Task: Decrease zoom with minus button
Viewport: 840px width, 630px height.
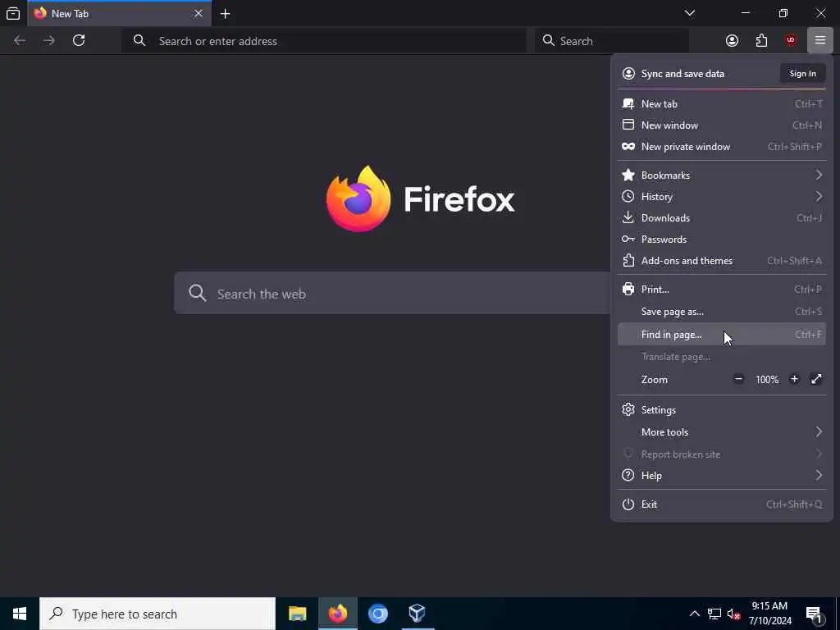Action: click(739, 379)
